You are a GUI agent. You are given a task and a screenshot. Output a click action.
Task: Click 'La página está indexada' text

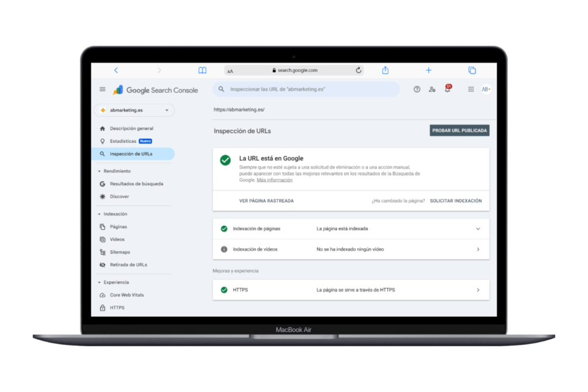tap(342, 228)
